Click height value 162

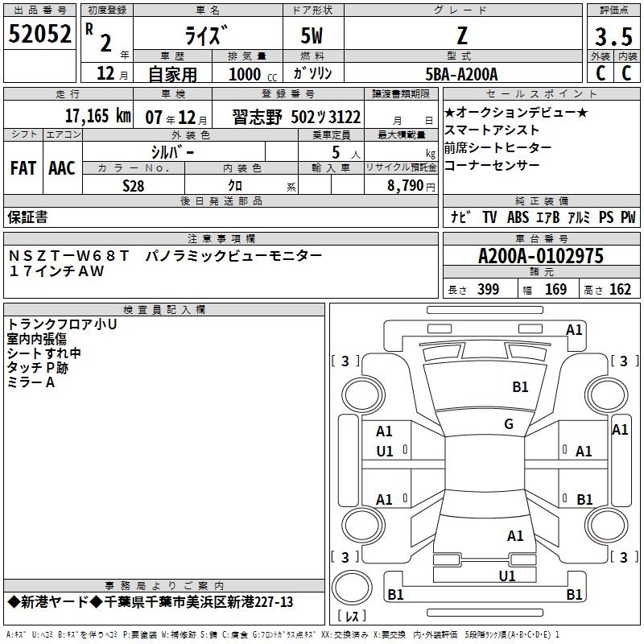click(x=620, y=289)
